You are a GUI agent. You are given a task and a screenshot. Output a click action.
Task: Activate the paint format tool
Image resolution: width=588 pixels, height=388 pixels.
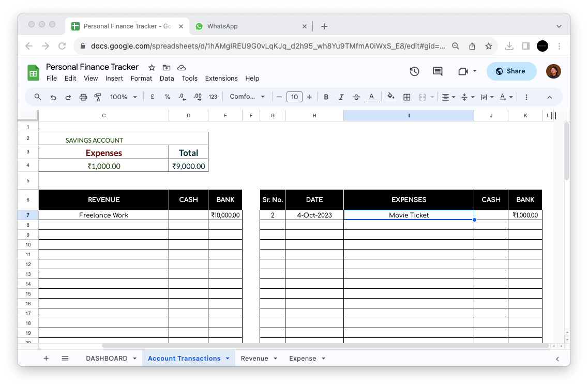[98, 97]
